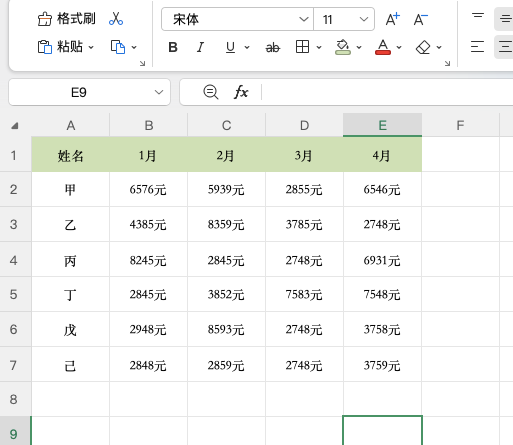
Task: Select cell with value 3785元
Action: pyautogui.click(x=304, y=224)
